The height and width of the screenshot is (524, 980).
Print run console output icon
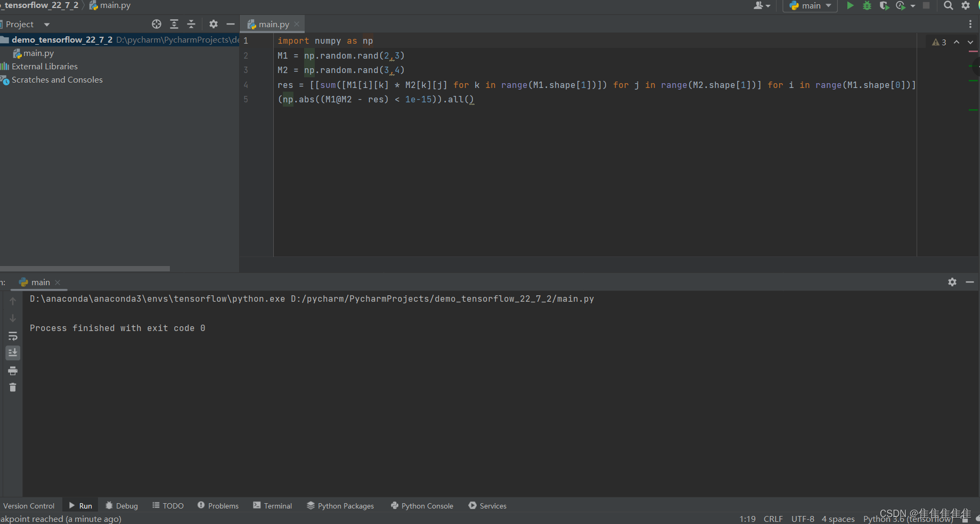coord(13,371)
